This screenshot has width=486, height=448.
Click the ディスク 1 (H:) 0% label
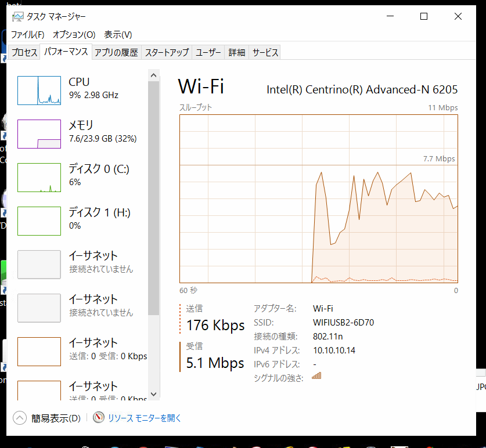pyautogui.click(x=99, y=219)
